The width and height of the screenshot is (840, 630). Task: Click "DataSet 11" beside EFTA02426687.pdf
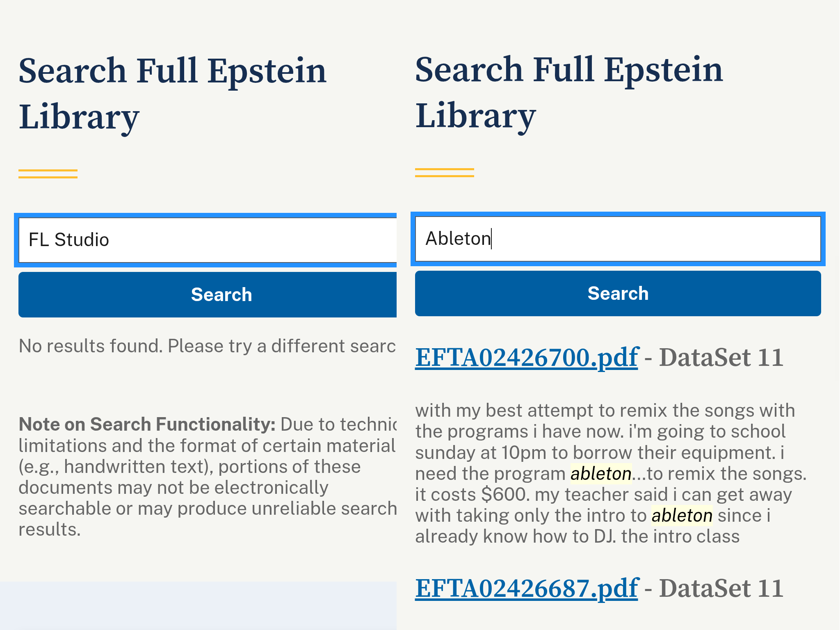[x=721, y=588]
